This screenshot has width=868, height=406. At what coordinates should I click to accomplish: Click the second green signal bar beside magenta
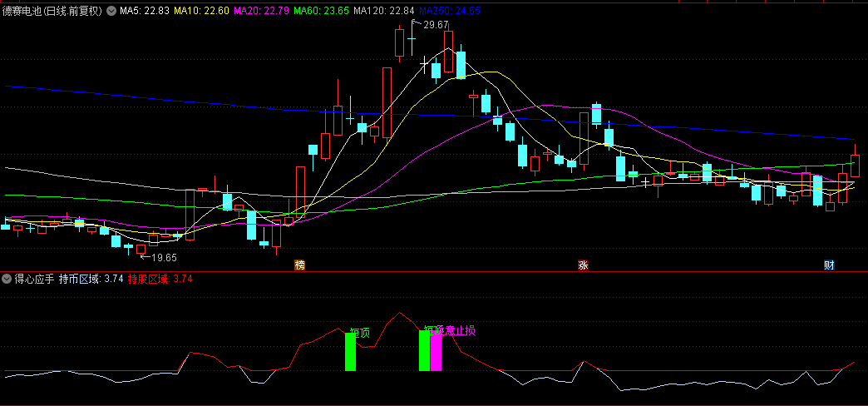tap(424, 350)
